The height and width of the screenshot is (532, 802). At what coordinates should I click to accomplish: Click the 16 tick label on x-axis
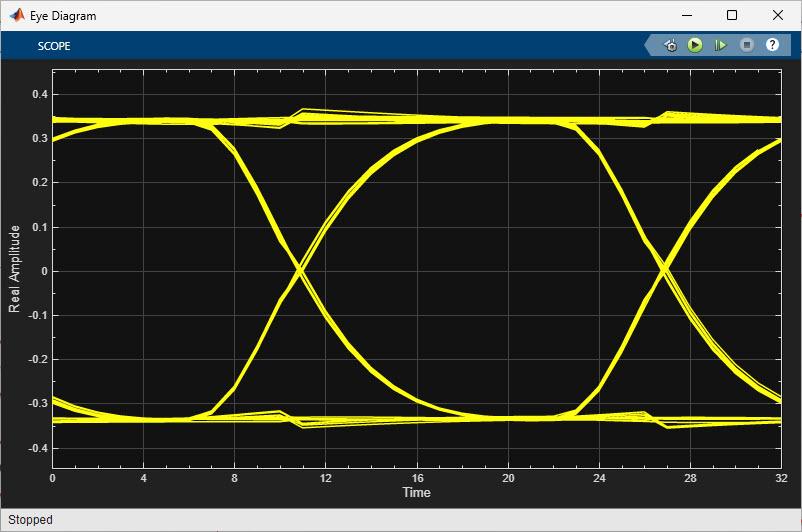[417, 478]
